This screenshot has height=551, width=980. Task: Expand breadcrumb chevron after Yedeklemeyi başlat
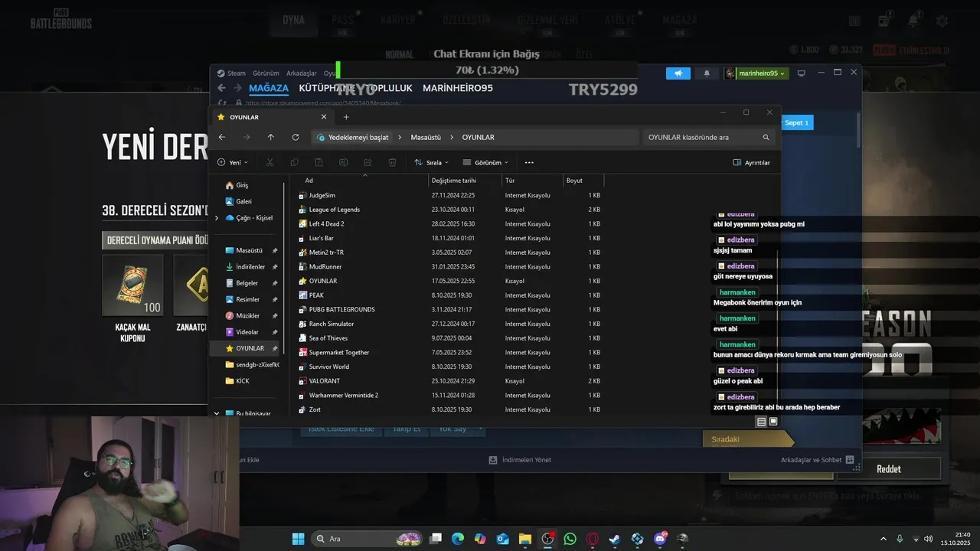[x=400, y=137]
